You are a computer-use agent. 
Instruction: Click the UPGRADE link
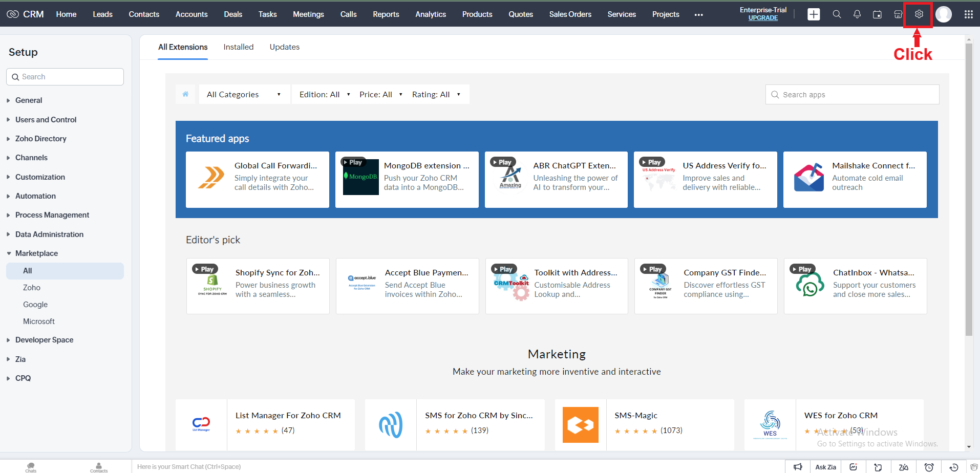tap(762, 18)
